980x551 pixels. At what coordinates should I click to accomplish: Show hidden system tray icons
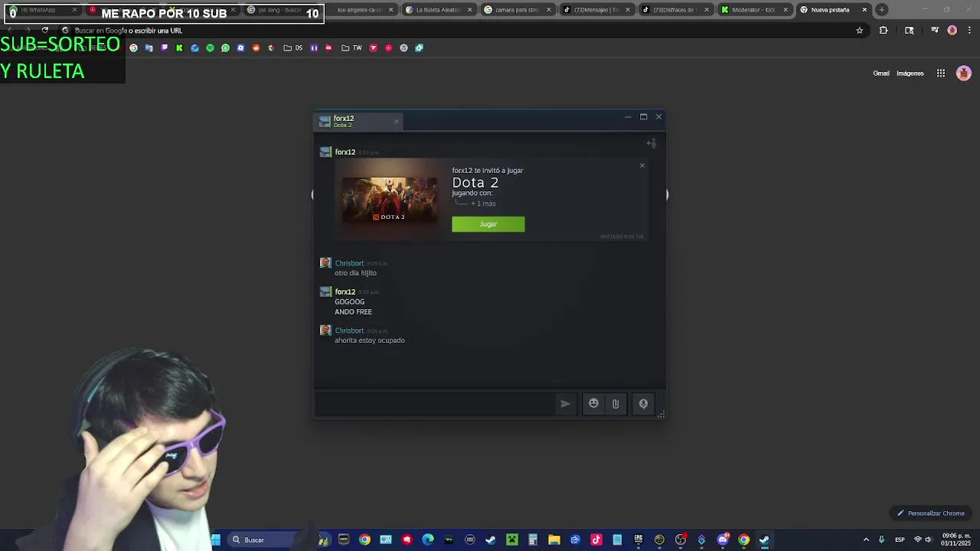tap(866, 540)
